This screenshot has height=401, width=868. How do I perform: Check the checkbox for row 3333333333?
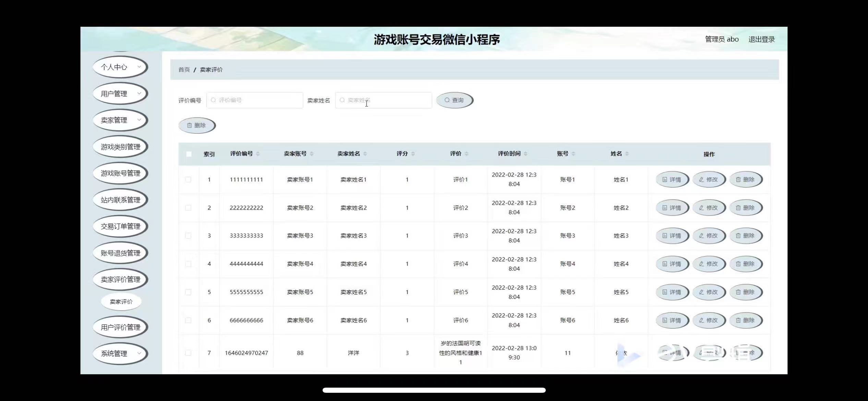[x=188, y=236]
